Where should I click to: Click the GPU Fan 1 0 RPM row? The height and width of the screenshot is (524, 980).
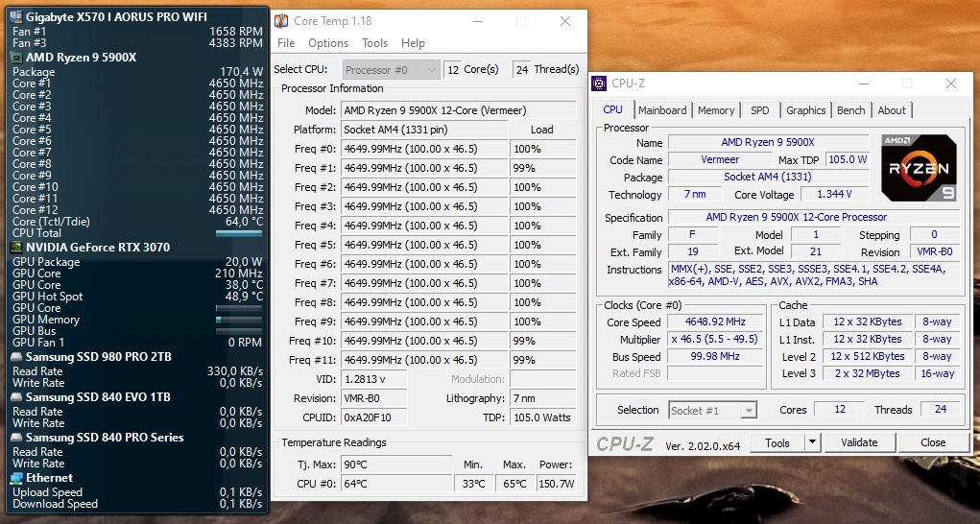coord(137,343)
